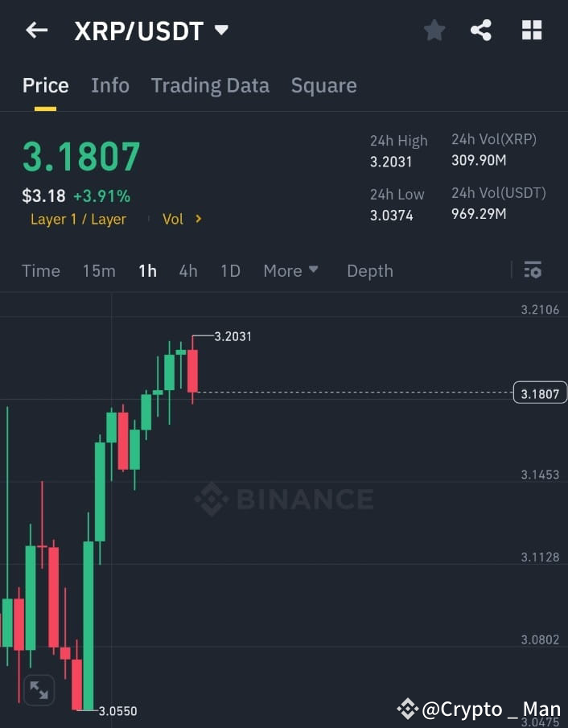Open the Info section
This screenshot has height=728, width=568.
(110, 85)
